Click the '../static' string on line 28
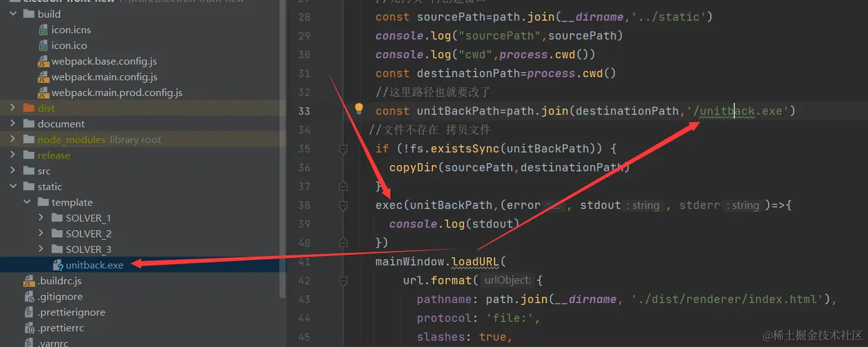 (x=670, y=17)
